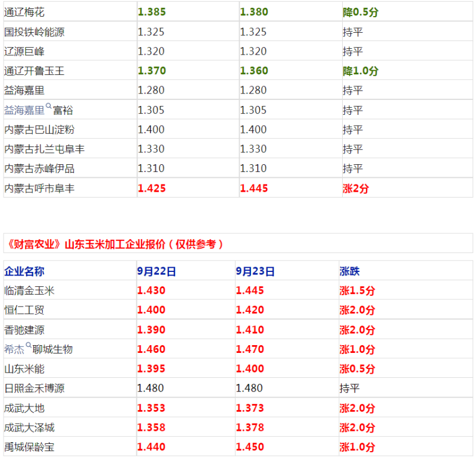Click the 内蒙古扎兰屯阜丰 company name
The width and height of the screenshot is (476, 460).
click(x=44, y=149)
